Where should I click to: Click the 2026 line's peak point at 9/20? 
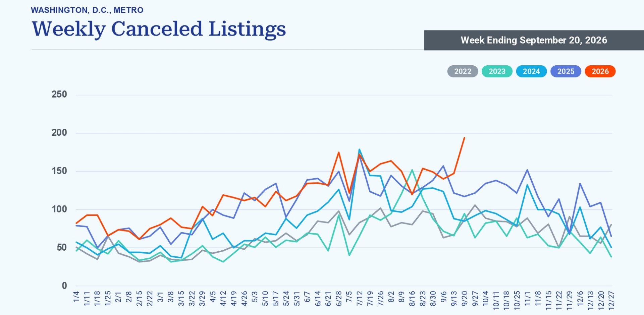pos(464,138)
